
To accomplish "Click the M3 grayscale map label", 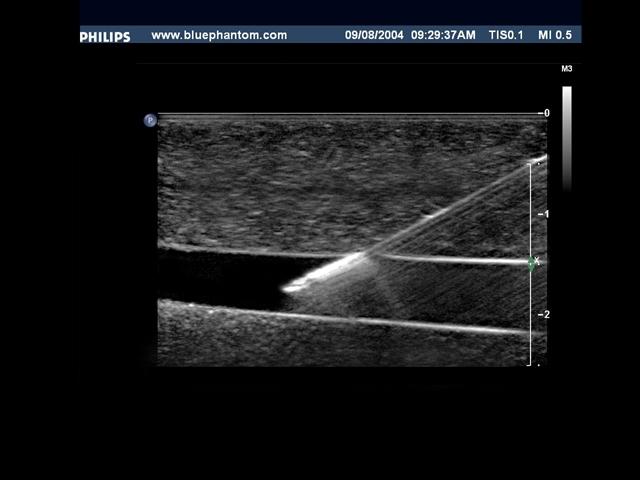I will click(567, 69).
